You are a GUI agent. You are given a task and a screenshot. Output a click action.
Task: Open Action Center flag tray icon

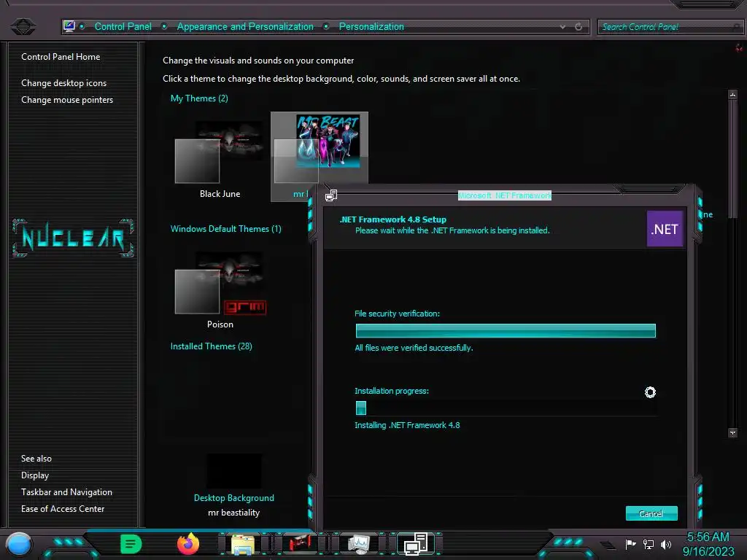631,544
